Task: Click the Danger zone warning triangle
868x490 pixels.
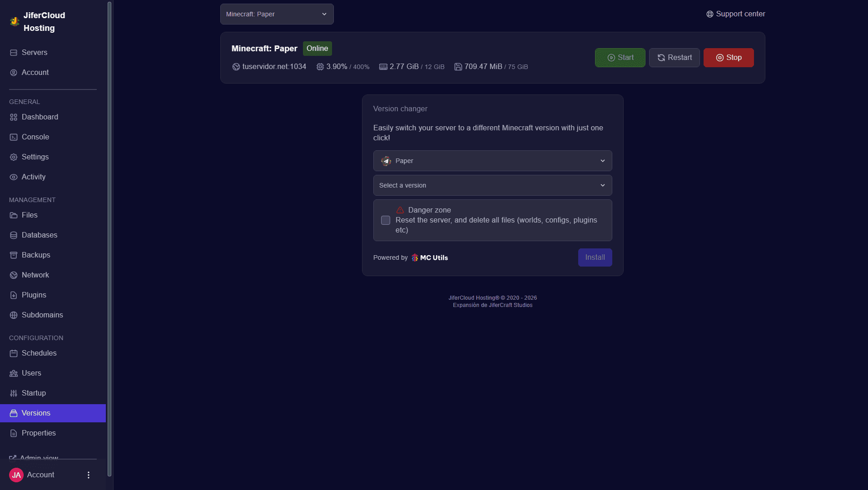Action: tap(400, 210)
